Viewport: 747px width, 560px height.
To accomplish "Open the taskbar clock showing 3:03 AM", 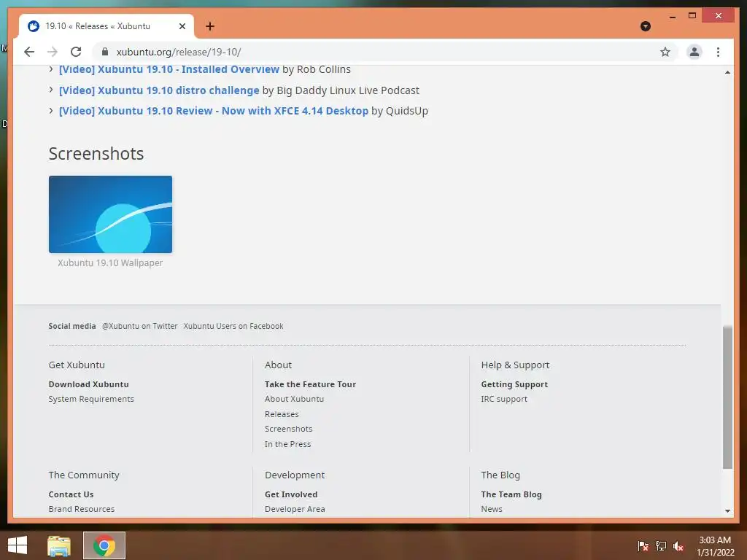I will point(716,546).
